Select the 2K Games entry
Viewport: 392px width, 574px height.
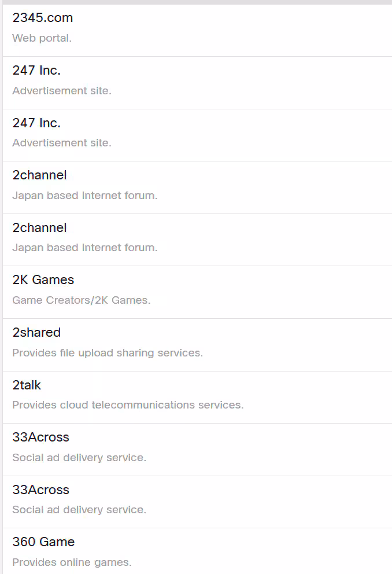point(43,280)
